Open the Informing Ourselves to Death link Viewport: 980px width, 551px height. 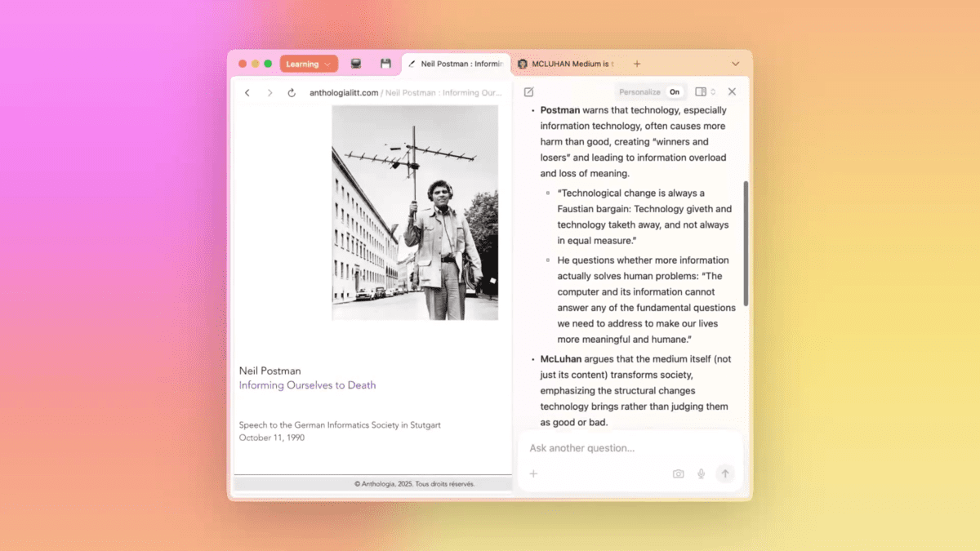[307, 384]
